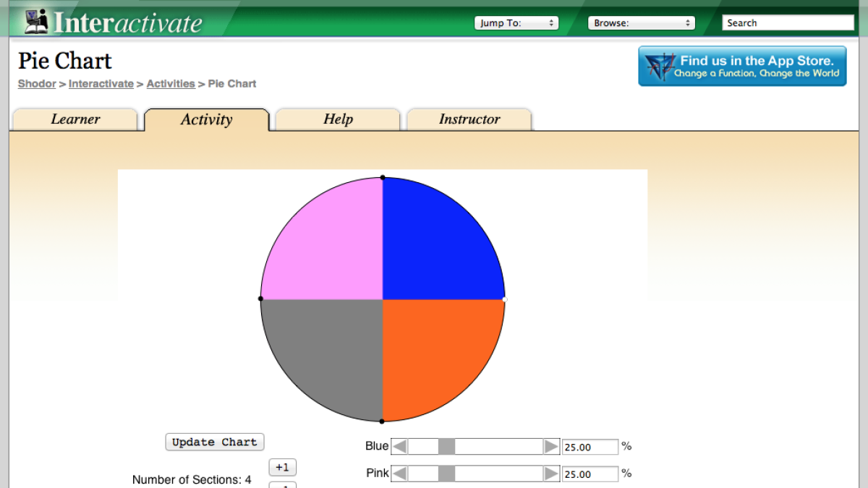Click inside the Search field
This screenshot has height=488, width=868.
(788, 22)
